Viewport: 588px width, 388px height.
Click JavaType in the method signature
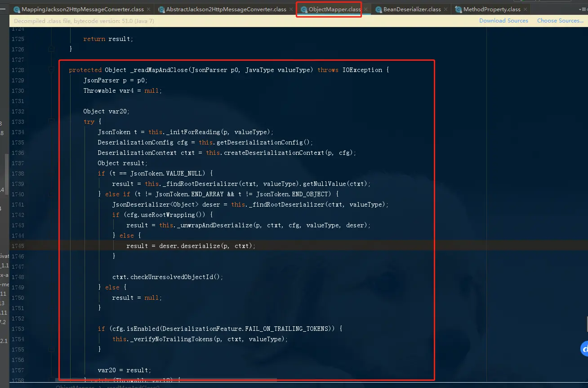tap(259, 70)
